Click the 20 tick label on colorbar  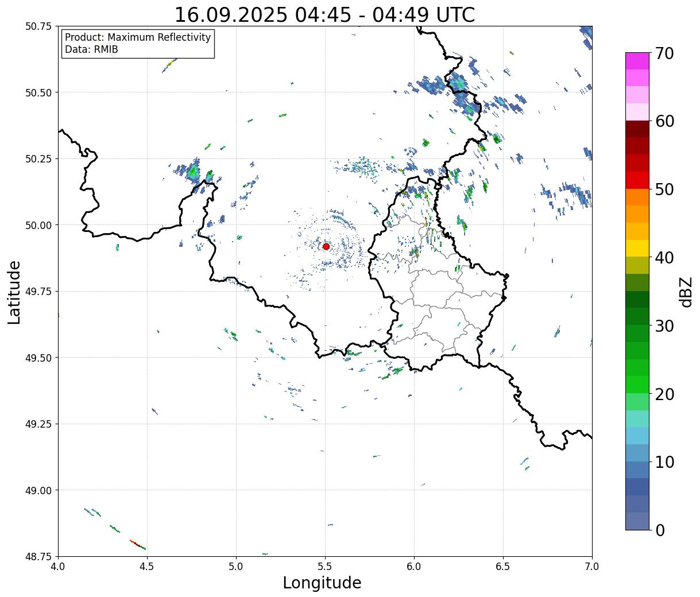click(x=664, y=394)
